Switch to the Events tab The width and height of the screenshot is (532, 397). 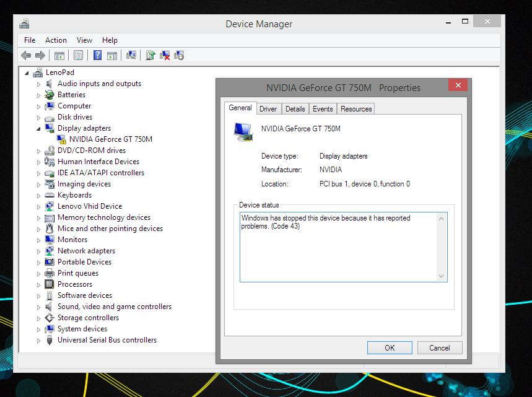pyautogui.click(x=323, y=109)
